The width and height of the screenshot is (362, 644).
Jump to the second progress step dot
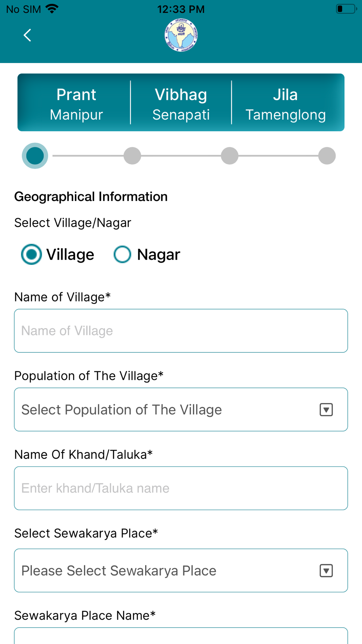(132, 156)
